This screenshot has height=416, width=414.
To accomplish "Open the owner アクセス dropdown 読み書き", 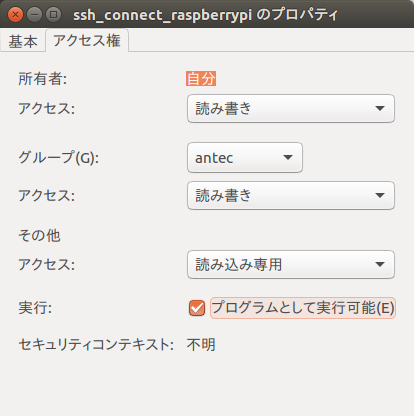I will point(291,109).
